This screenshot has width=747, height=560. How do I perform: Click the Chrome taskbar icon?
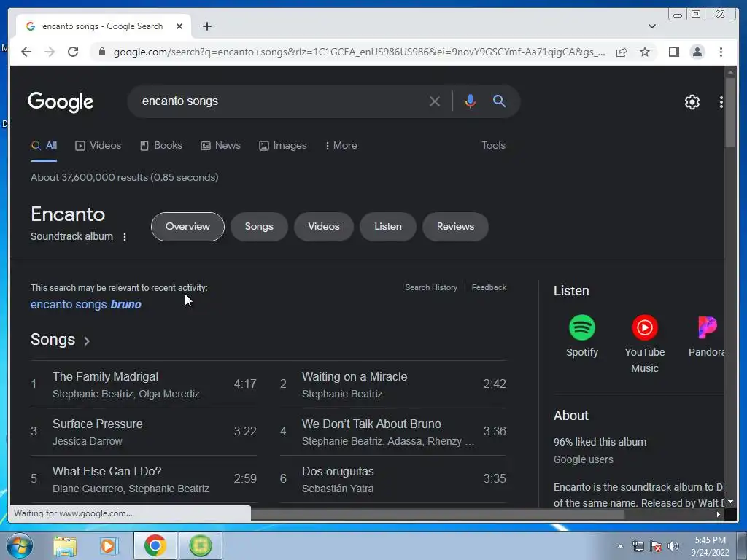click(x=155, y=545)
